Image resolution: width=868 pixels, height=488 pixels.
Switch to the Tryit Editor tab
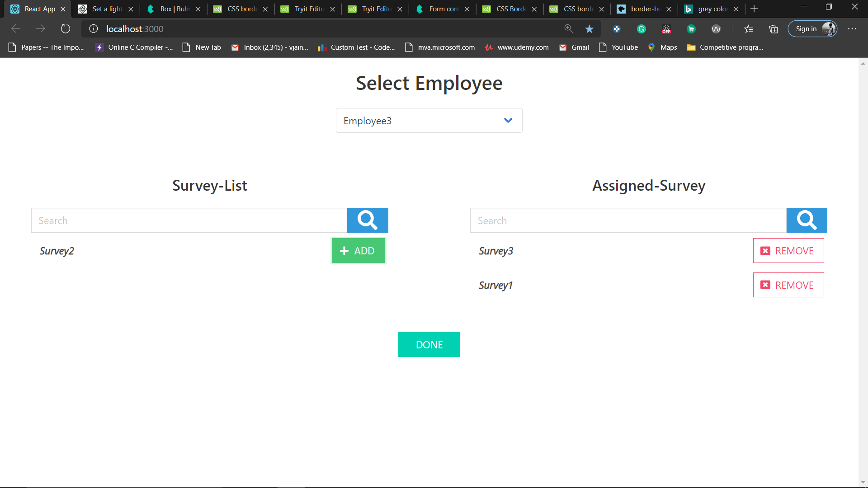click(x=309, y=9)
